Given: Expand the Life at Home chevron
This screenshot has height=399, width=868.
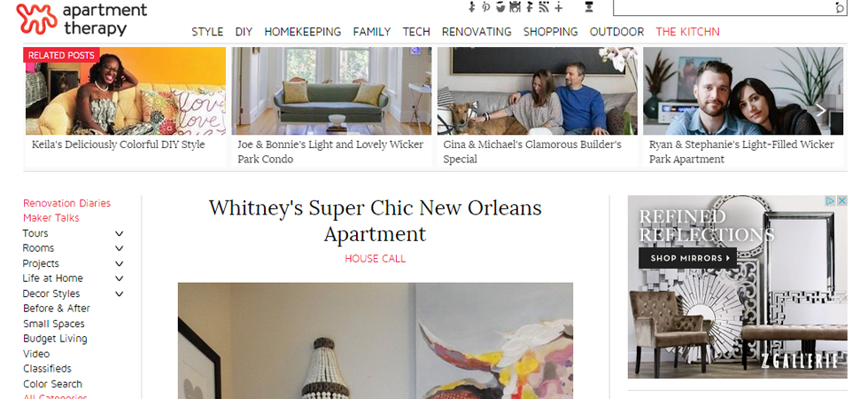Looking at the screenshot, I should pos(119,278).
